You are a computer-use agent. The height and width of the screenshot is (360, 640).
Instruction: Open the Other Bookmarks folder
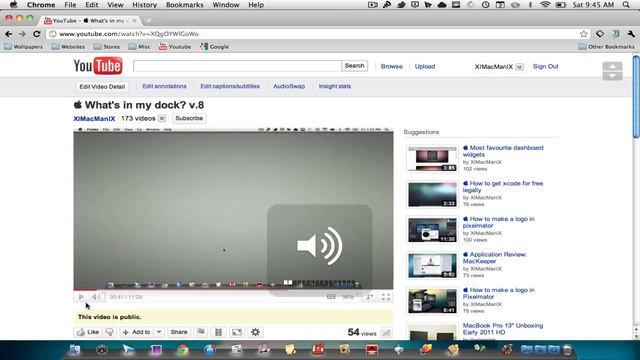pyautogui.click(x=607, y=47)
